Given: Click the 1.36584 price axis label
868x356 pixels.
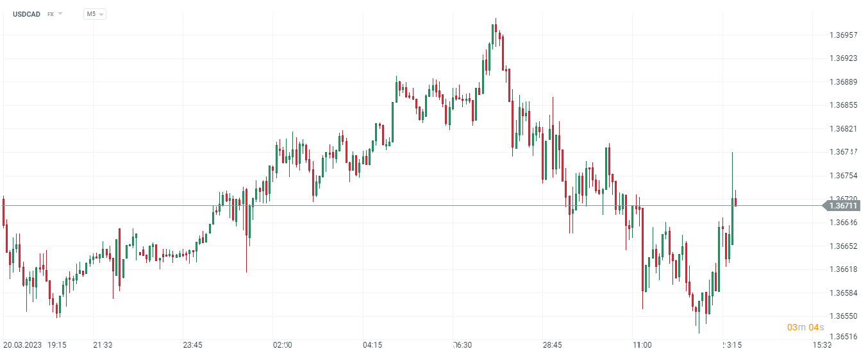Looking at the screenshot, I should 843,293.
